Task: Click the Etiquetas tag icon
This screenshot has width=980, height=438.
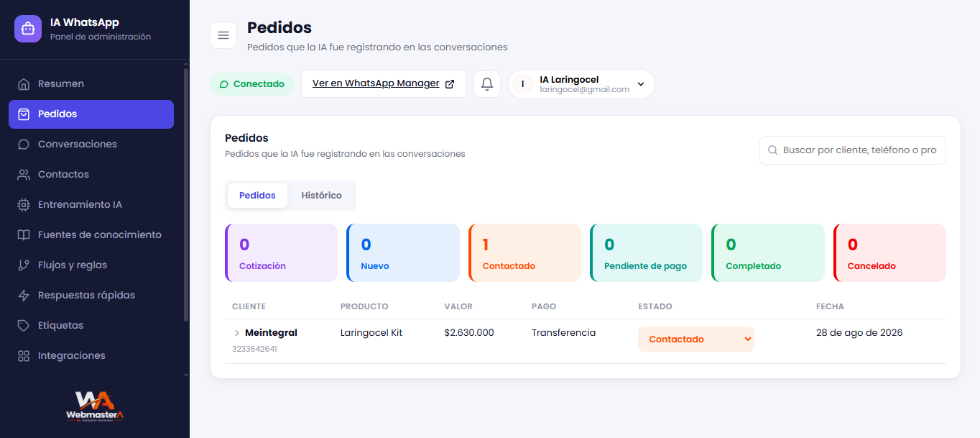Action: click(x=24, y=326)
